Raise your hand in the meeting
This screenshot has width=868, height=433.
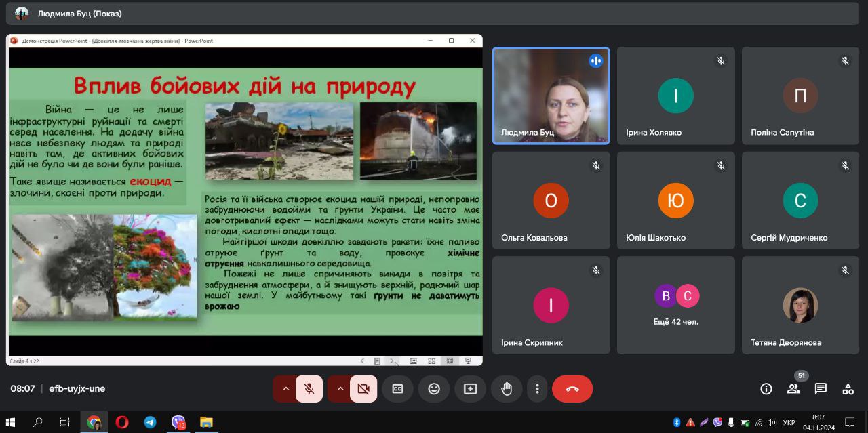[x=507, y=389]
